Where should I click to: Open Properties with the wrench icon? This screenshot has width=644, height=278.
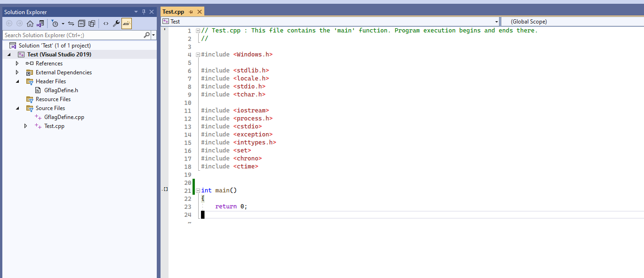[x=116, y=24]
